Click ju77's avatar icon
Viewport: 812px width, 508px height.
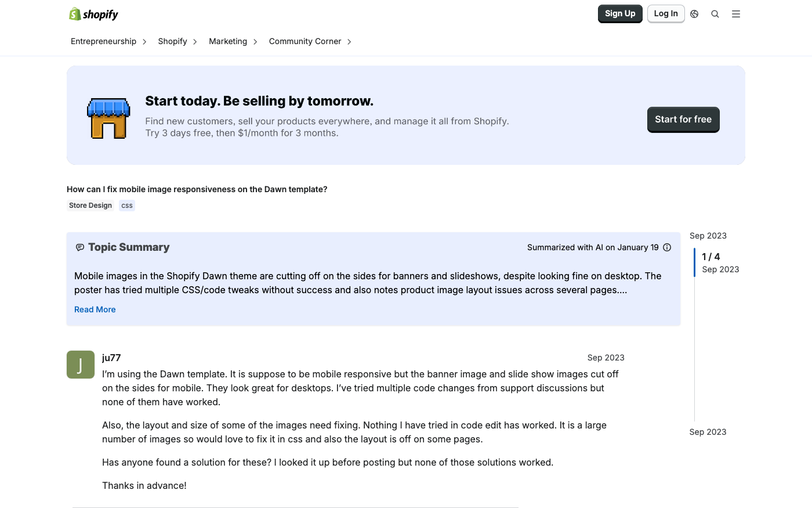[81, 365]
